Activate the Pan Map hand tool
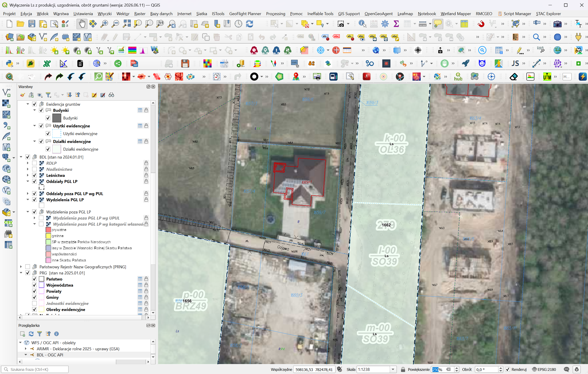 82,24
